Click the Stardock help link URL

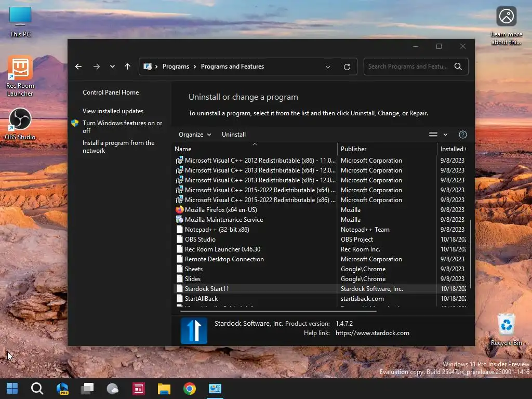pyautogui.click(x=372, y=333)
